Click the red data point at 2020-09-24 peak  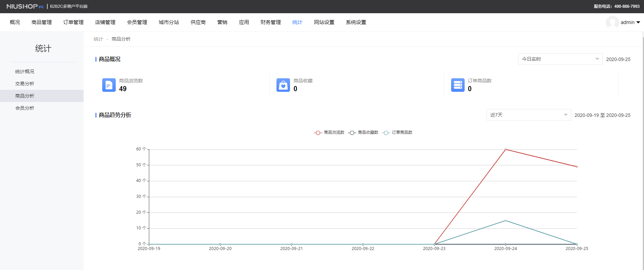506,149
